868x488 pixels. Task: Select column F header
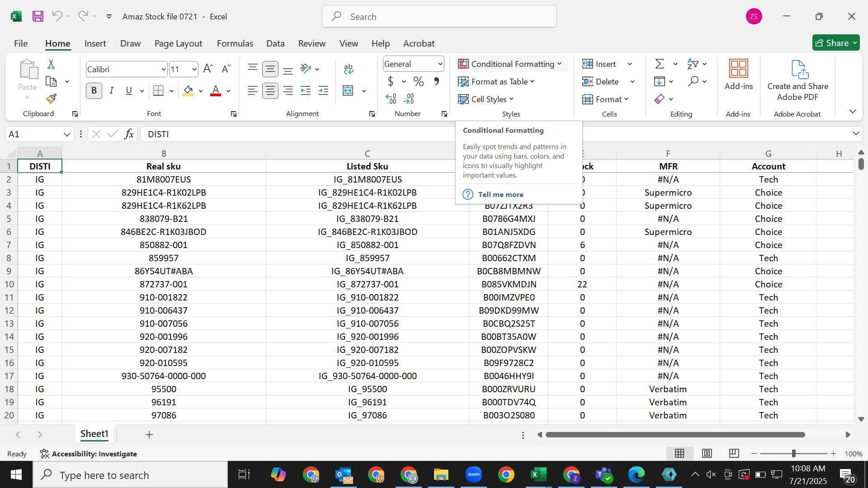point(668,154)
